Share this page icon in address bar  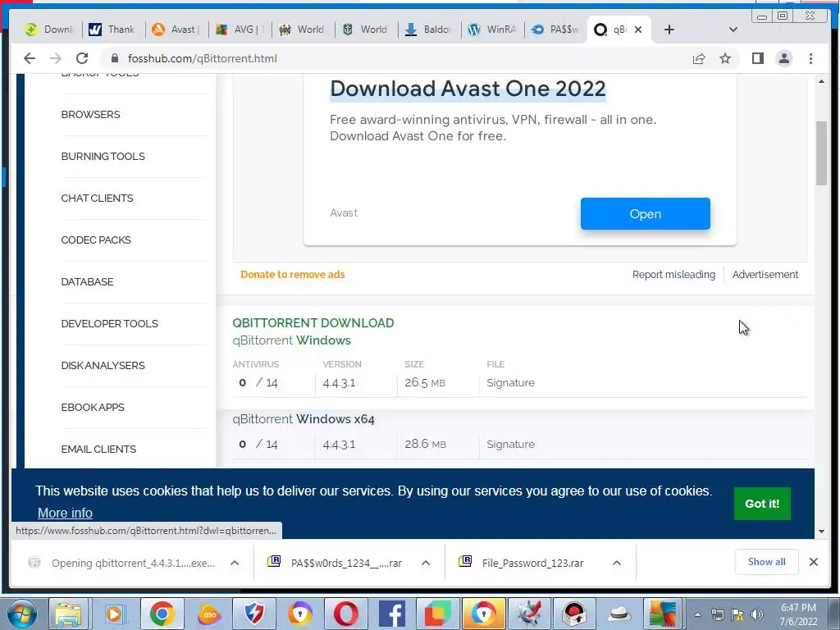[x=699, y=58]
